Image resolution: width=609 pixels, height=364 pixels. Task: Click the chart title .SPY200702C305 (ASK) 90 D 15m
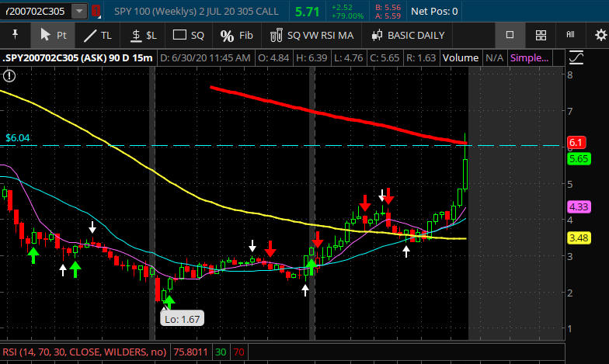coord(78,57)
